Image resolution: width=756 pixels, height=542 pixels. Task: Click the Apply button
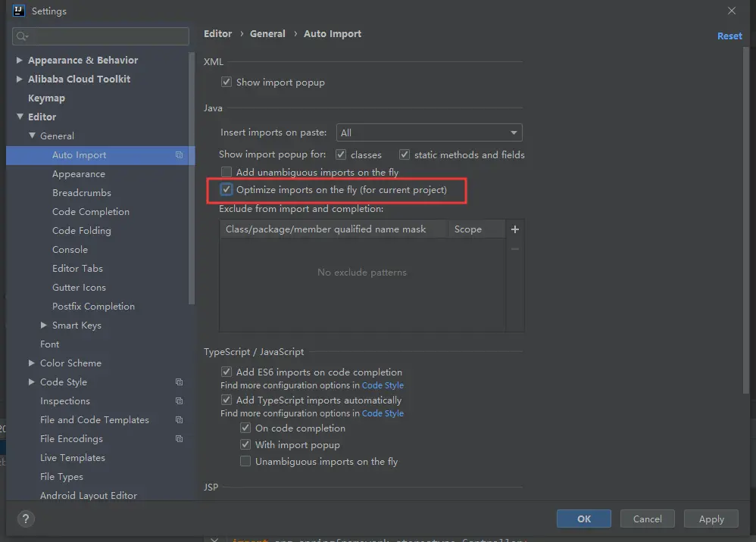tap(711, 519)
